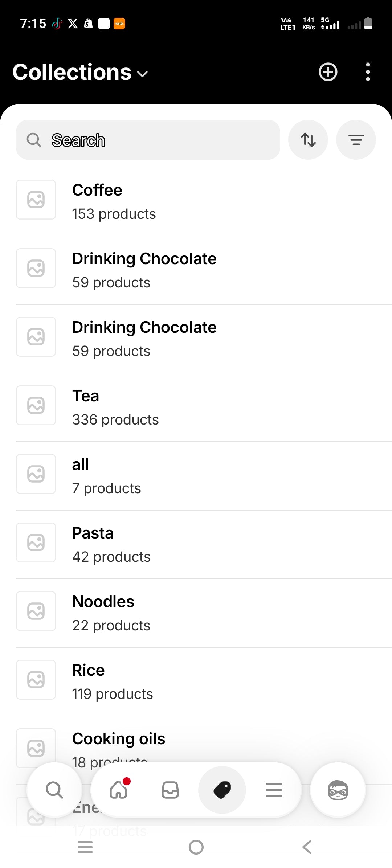Image resolution: width=392 pixels, height=868 pixels.
Task: Tap the bottom bar search magnifier button
Action: (54, 790)
